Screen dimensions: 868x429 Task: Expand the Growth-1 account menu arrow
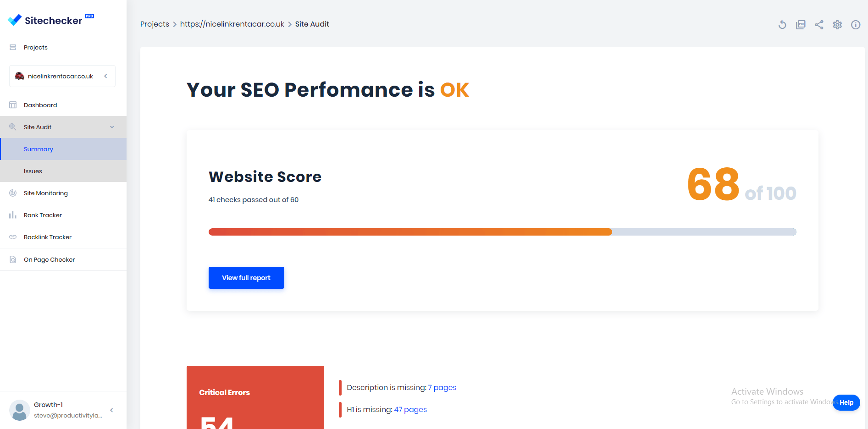pyautogui.click(x=111, y=410)
